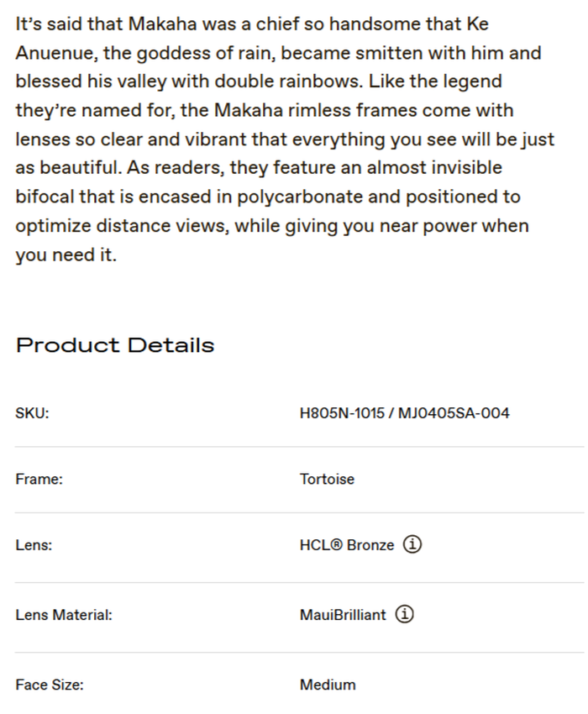Open the MauiBrilliant lens material info icon
The width and height of the screenshot is (588, 714).
point(405,615)
